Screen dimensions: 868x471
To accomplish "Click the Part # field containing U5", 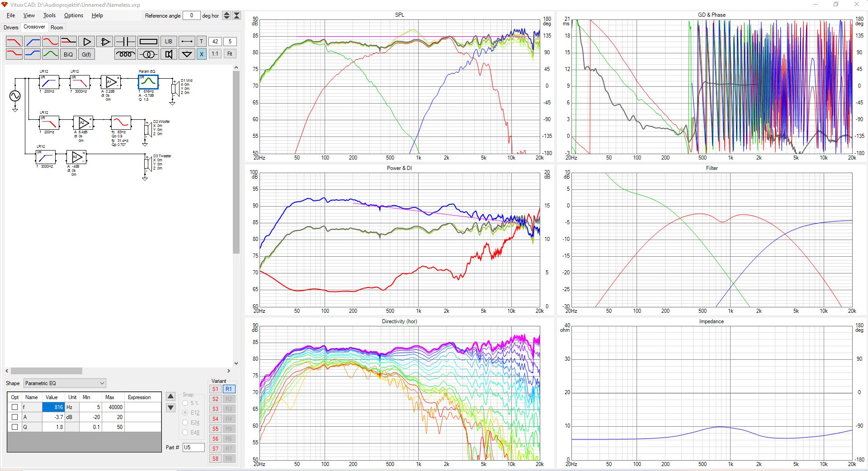I will [x=193, y=447].
